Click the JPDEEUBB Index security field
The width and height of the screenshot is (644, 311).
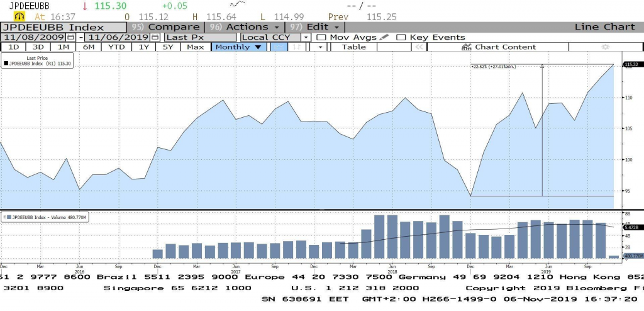[63, 27]
